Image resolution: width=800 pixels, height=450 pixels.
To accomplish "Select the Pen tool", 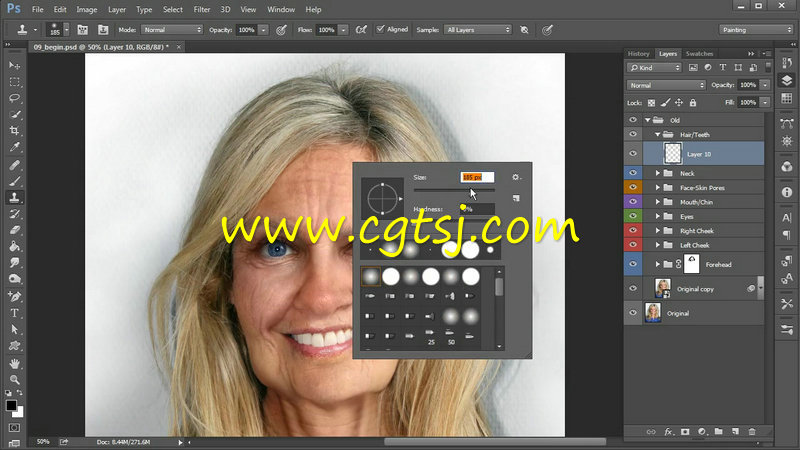I will pyautogui.click(x=14, y=296).
